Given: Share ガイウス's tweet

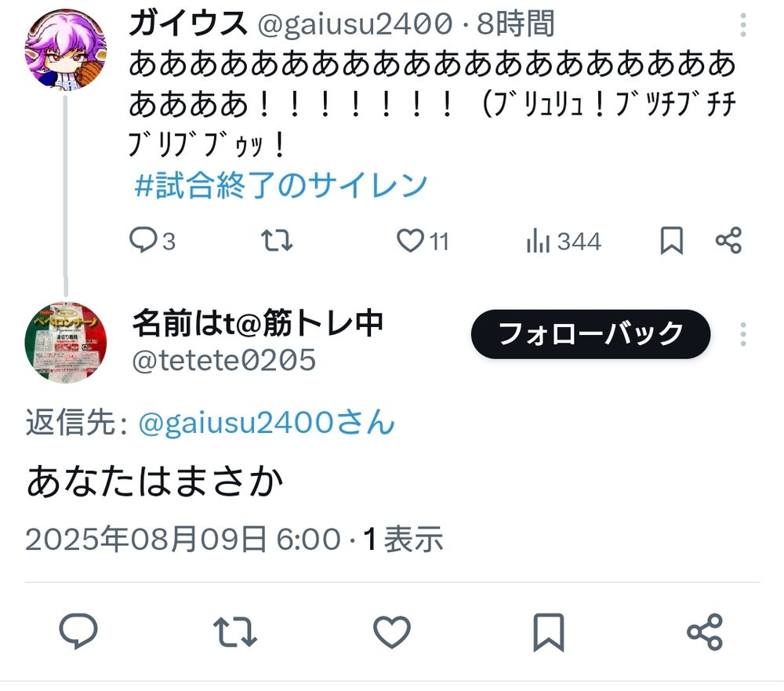Looking at the screenshot, I should pyautogui.click(x=728, y=240).
